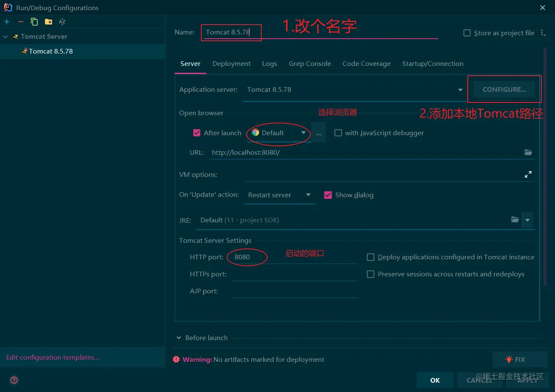This screenshot has width=555, height=392.
Task: Enable with JavaScript debugger checkbox
Action: coord(338,133)
